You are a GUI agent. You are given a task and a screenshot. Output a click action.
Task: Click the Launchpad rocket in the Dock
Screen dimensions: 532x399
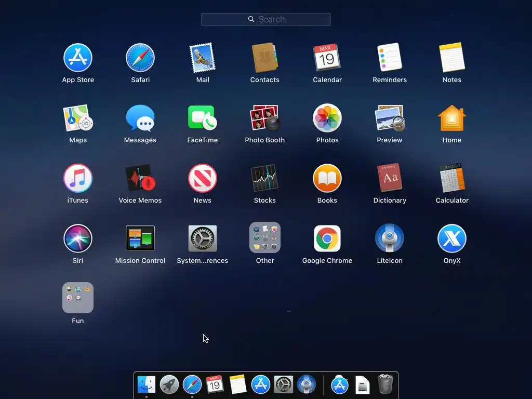[x=169, y=384]
